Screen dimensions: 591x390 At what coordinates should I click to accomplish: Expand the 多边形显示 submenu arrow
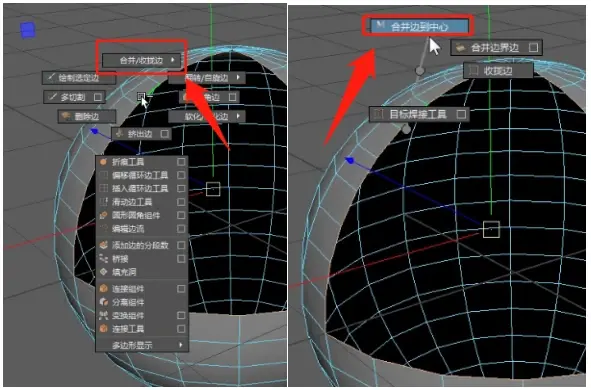(x=181, y=345)
